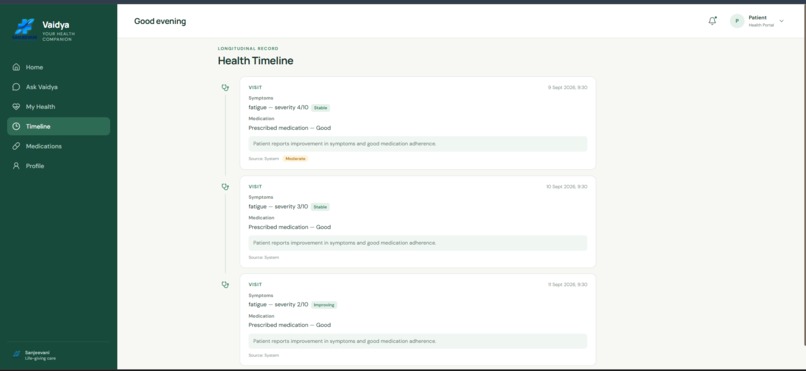Click 'fatigue — severity 4/10' text
Image resolution: width=806 pixels, height=371 pixels.
[x=279, y=107]
